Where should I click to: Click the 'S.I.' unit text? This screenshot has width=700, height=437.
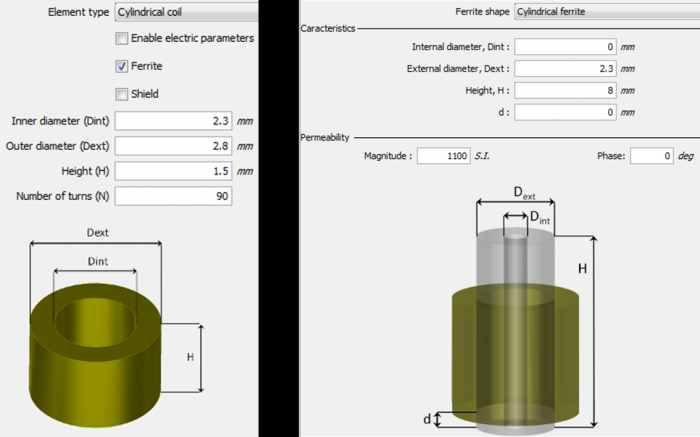[482, 156]
